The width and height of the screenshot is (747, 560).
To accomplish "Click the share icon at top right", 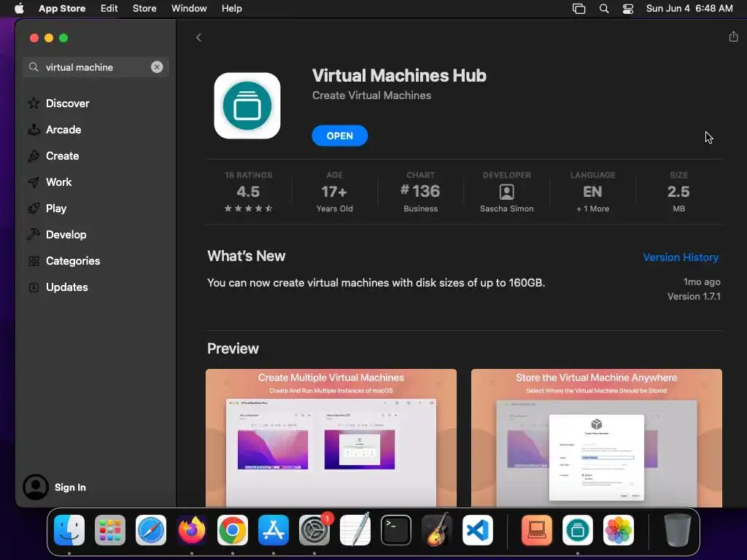I will [733, 36].
